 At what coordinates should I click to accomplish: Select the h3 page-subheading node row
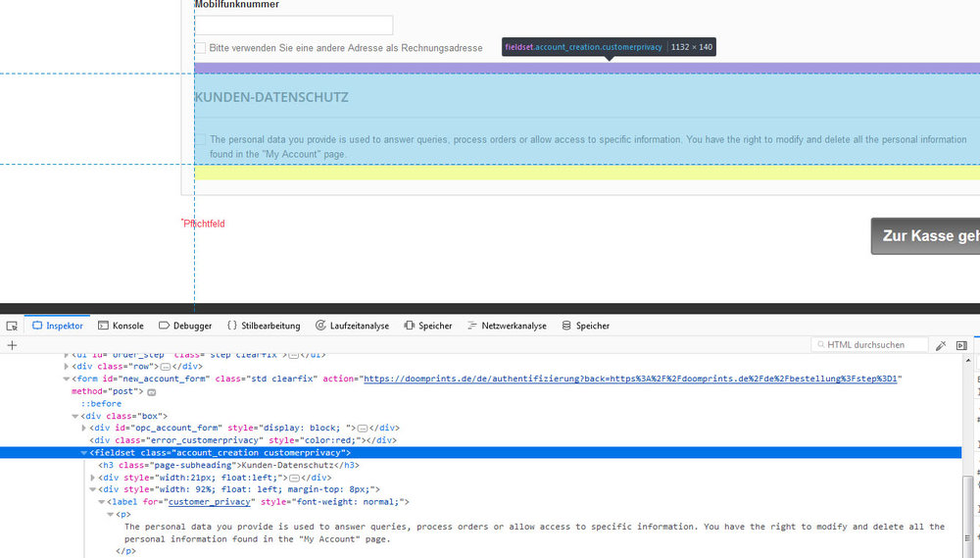[x=228, y=466]
